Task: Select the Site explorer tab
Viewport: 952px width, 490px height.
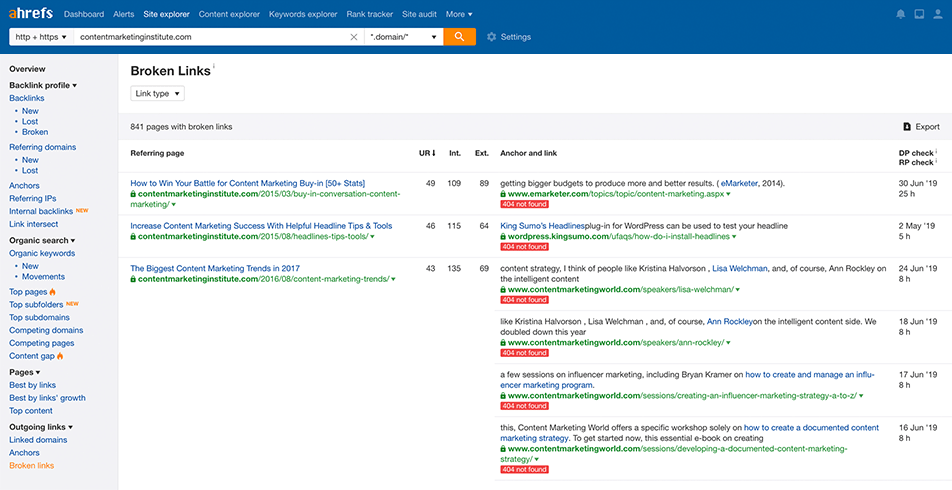Action: pos(166,14)
